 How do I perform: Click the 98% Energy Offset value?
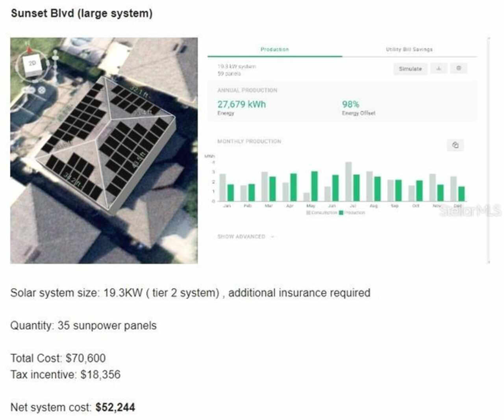(350, 104)
